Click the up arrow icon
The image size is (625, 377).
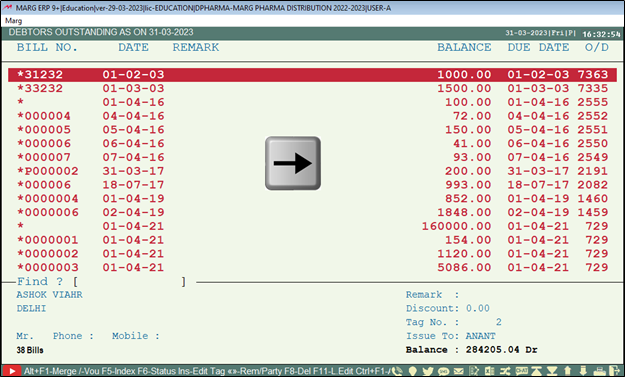pyautogui.click(x=568, y=371)
